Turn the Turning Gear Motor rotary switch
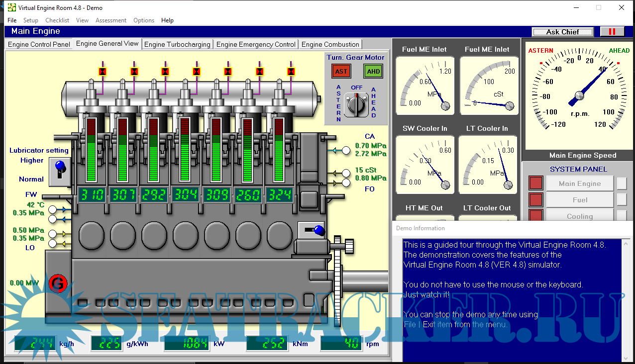 (x=355, y=104)
